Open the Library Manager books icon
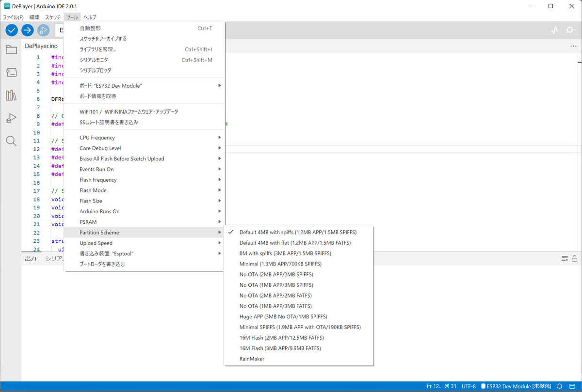This screenshot has width=582, height=392. pyautogui.click(x=11, y=95)
